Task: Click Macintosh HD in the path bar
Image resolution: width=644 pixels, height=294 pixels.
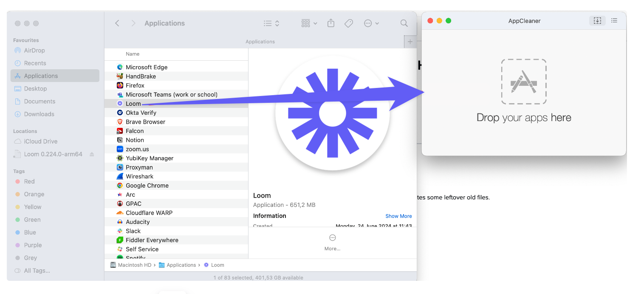Action: click(x=134, y=265)
